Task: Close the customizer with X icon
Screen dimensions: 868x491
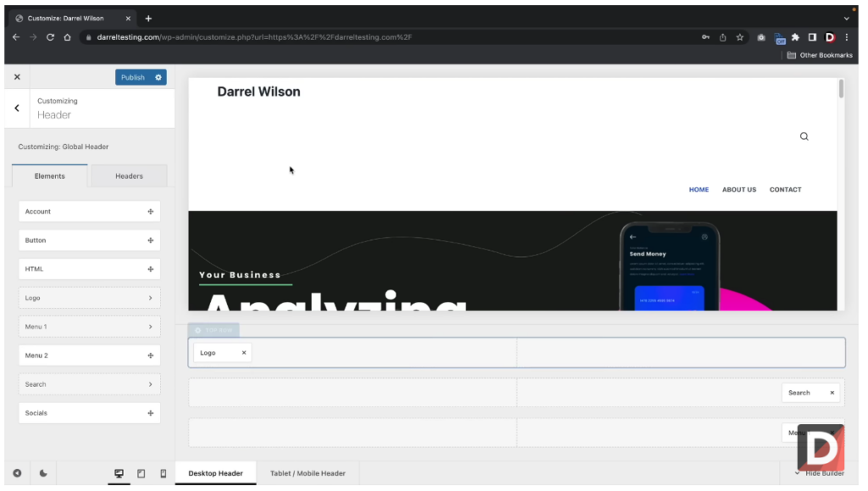Action: tap(17, 77)
